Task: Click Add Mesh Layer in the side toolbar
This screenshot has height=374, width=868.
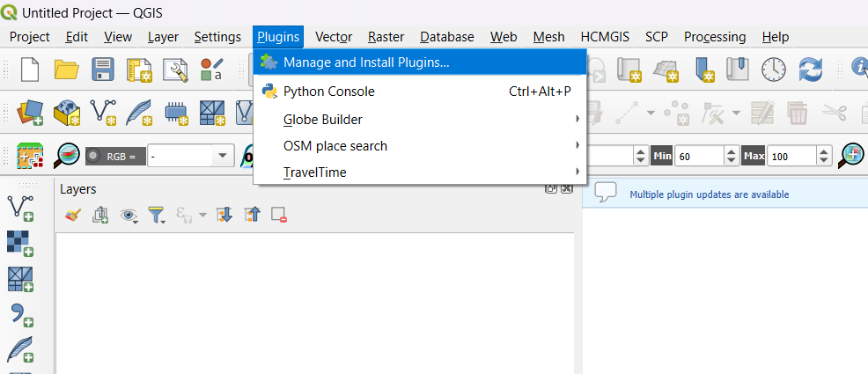Action: click(20, 279)
